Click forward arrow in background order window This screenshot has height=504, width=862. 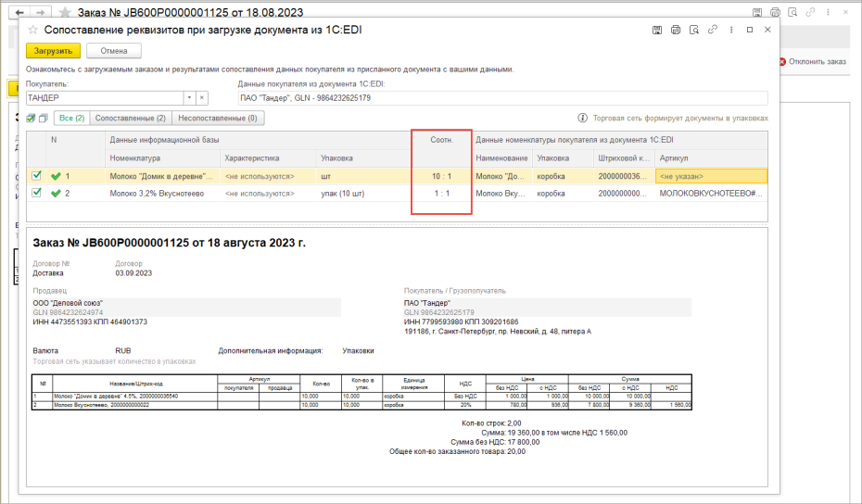[x=40, y=12]
